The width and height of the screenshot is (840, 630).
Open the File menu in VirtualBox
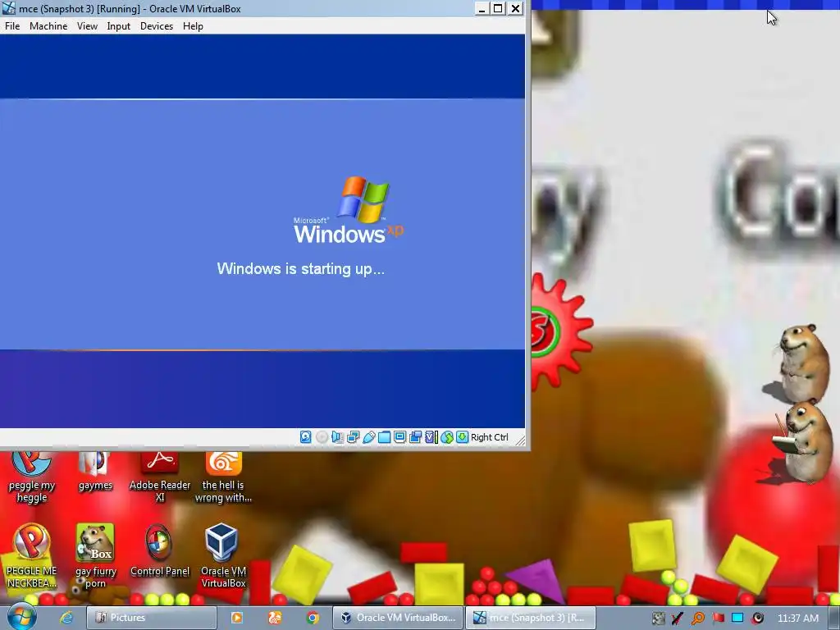12,26
